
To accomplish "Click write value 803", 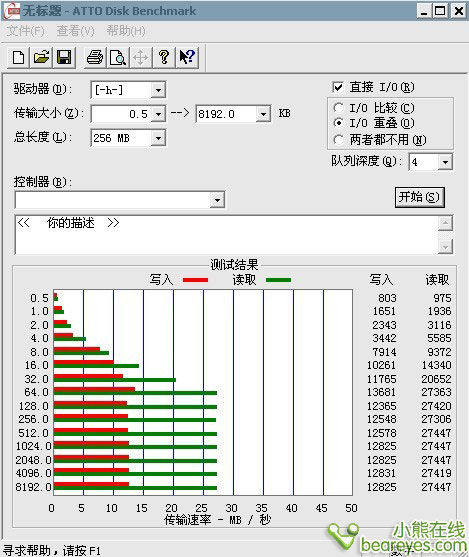I will [387, 298].
